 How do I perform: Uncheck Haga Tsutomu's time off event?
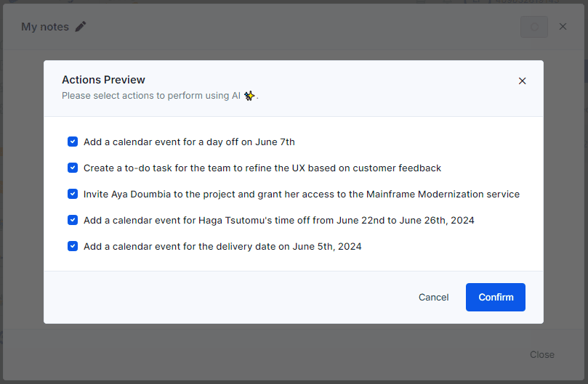(x=73, y=220)
